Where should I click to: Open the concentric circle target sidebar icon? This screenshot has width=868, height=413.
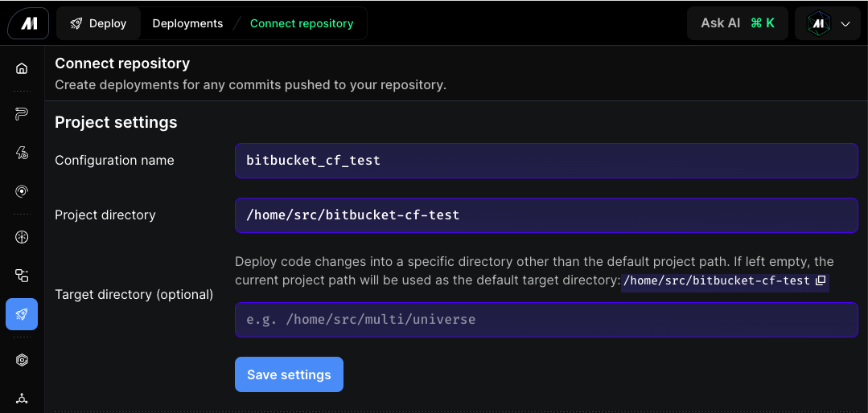(22, 191)
